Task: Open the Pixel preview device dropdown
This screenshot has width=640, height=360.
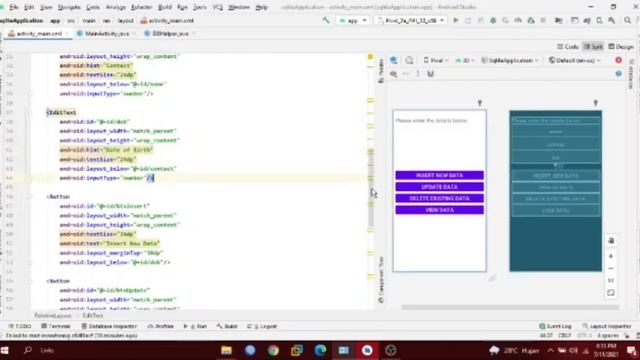Action: pyautogui.click(x=436, y=60)
